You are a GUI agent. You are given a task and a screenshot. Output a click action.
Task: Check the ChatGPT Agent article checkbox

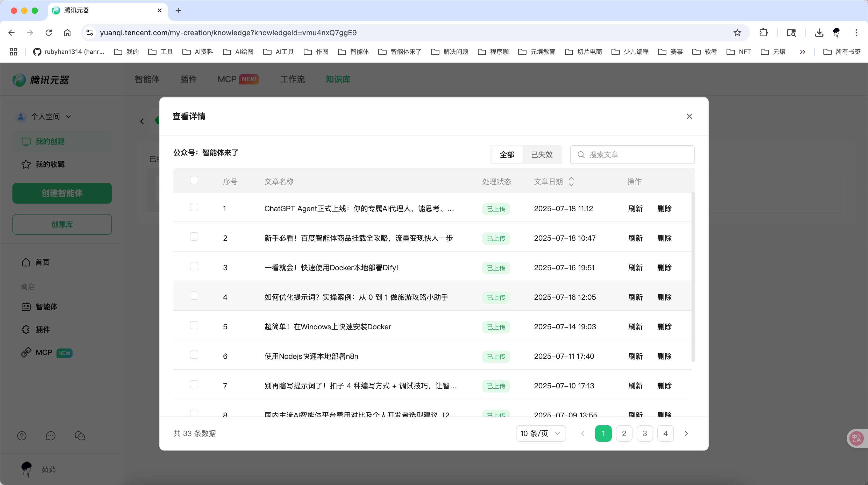click(x=194, y=207)
